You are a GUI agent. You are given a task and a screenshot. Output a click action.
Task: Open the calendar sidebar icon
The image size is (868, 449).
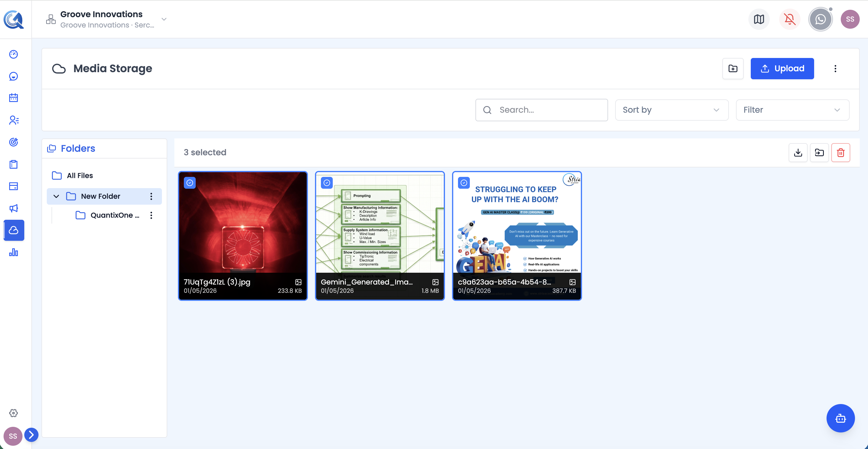[14, 98]
